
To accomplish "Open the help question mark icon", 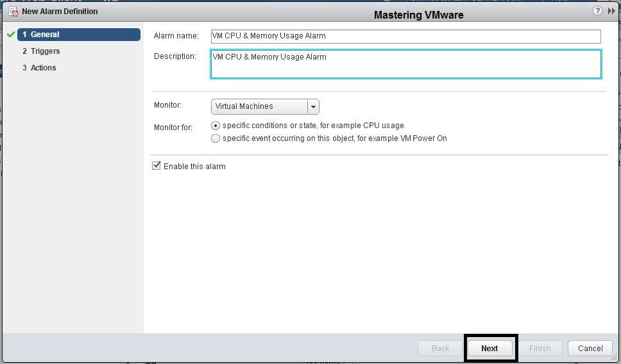I will coord(597,11).
